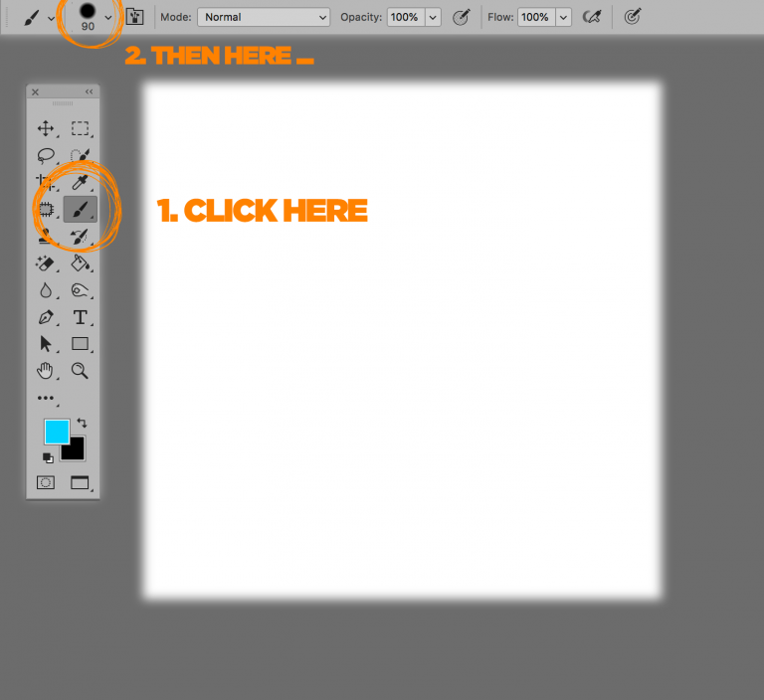Viewport: 764px width, 700px height.
Task: Click the Flow 100% input field
Action: click(536, 17)
